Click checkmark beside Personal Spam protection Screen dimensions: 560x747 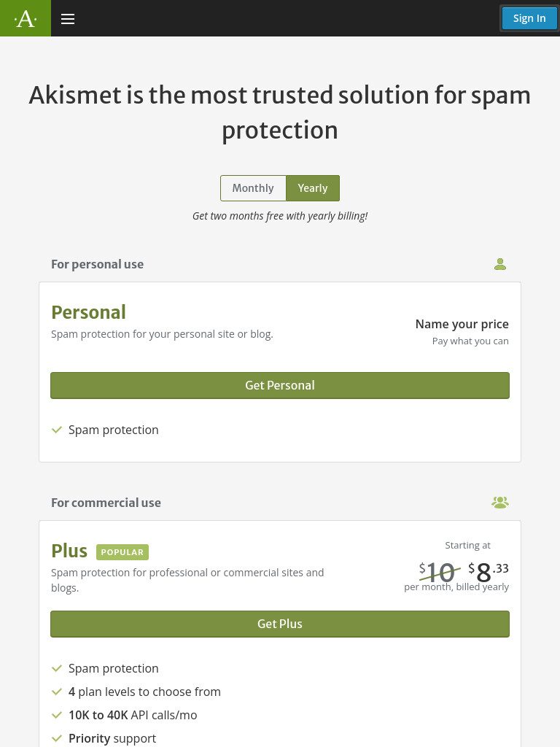coord(57,430)
